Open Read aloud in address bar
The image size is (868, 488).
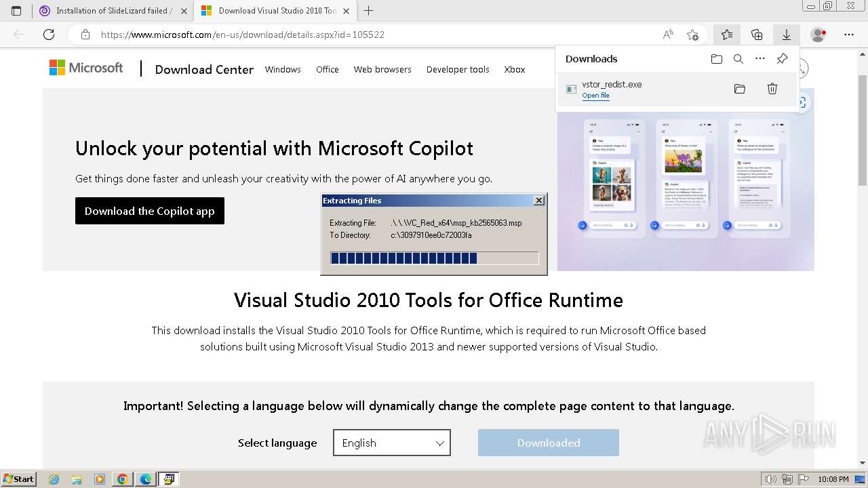click(x=668, y=35)
